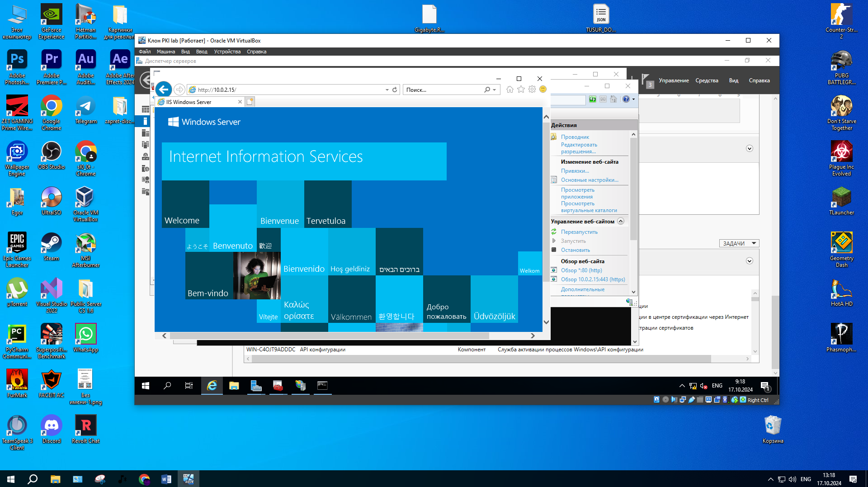Open command prompt on the VM taskbar

[322, 386]
